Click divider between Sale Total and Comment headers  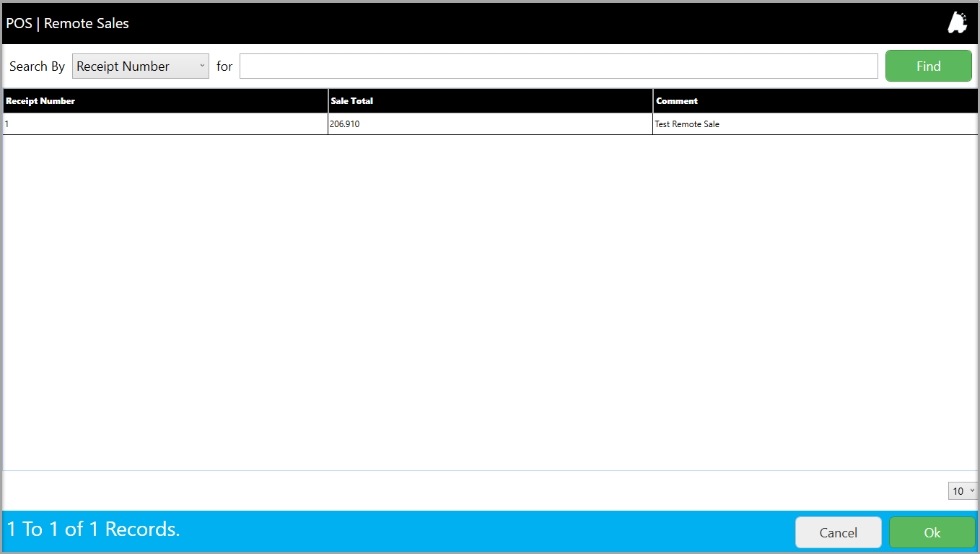click(652, 101)
